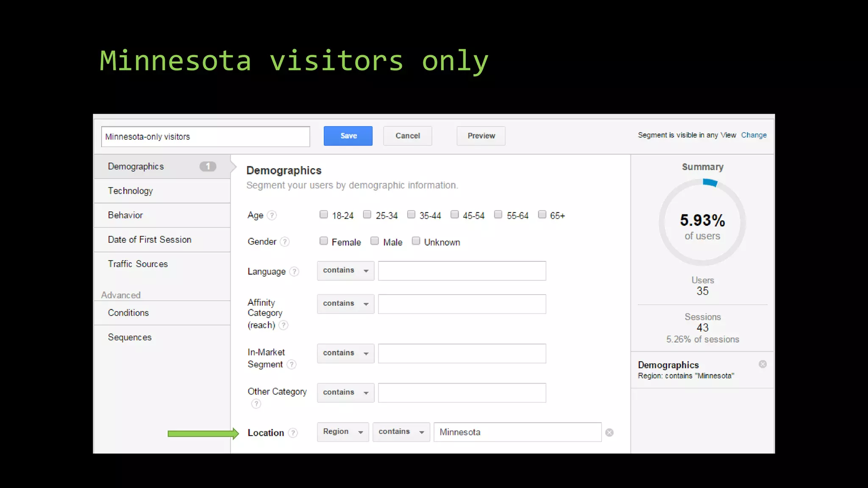Image resolution: width=868 pixels, height=488 pixels.
Task: Tick the 55-64 age checkbox
Action: 498,214
